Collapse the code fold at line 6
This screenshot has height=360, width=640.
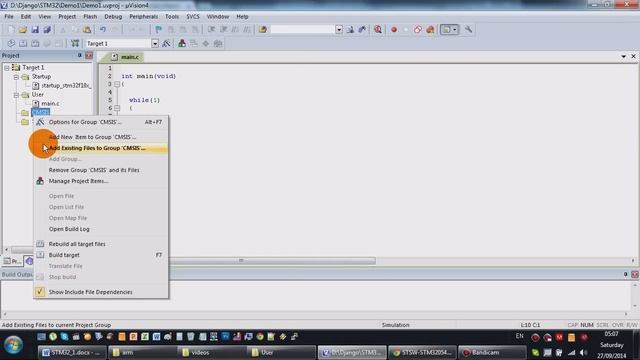coord(117,108)
